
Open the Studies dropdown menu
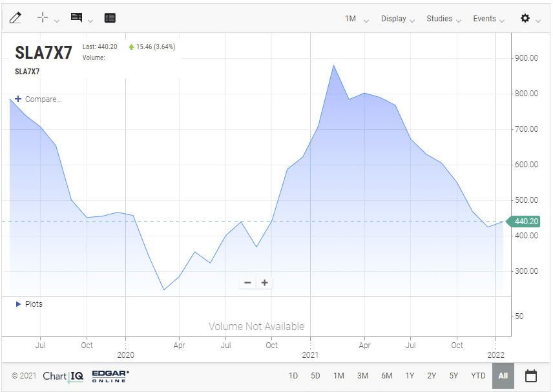click(443, 19)
